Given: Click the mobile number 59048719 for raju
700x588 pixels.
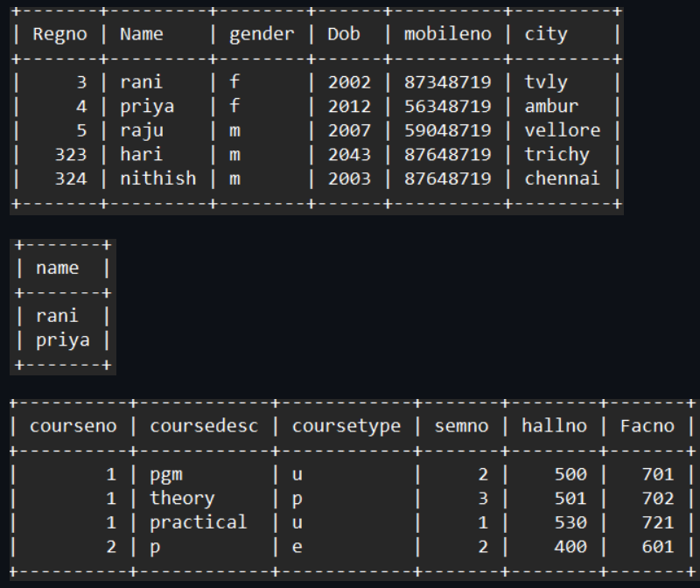Looking at the screenshot, I should coord(446,129).
